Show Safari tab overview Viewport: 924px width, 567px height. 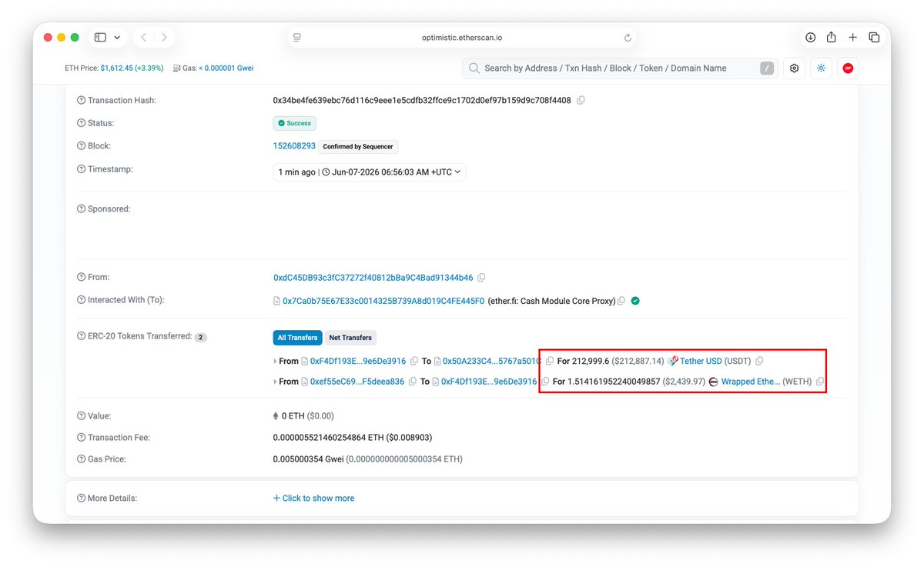tap(874, 37)
